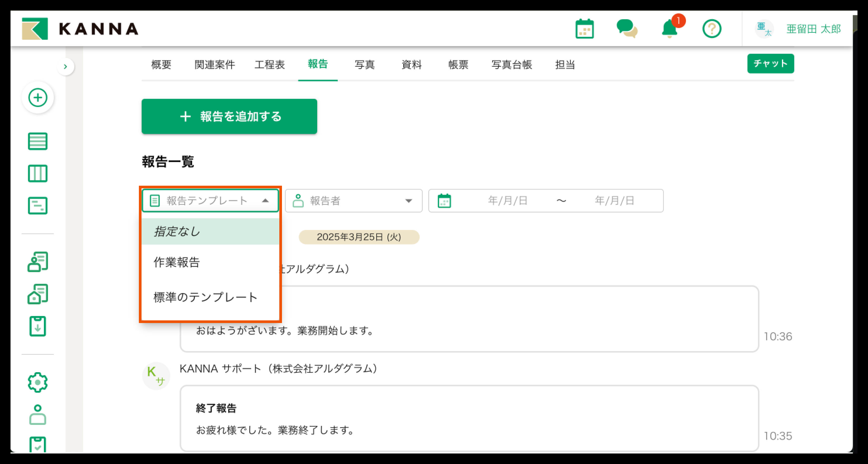Open the notifications bell
The height and width of the screenshot is (464, 868).
[x=669, y=29]
